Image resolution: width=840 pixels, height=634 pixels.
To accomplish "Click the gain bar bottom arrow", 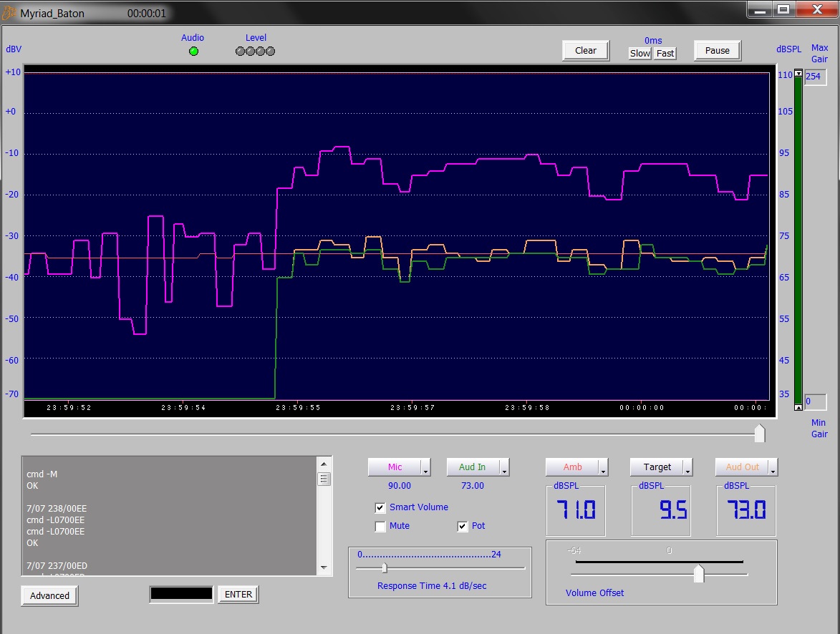I will click(x=798, y=407).
